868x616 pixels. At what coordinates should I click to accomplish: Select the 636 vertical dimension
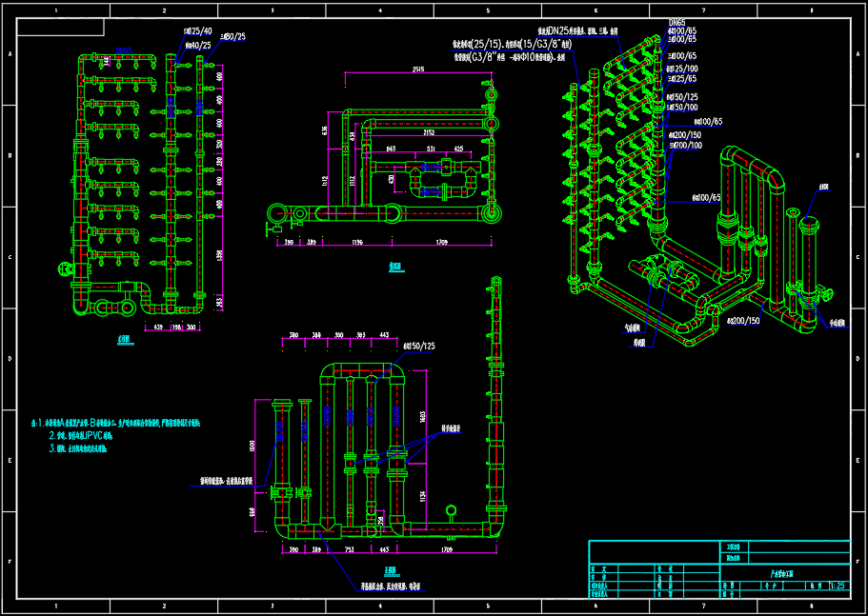(x=325, y=130)
